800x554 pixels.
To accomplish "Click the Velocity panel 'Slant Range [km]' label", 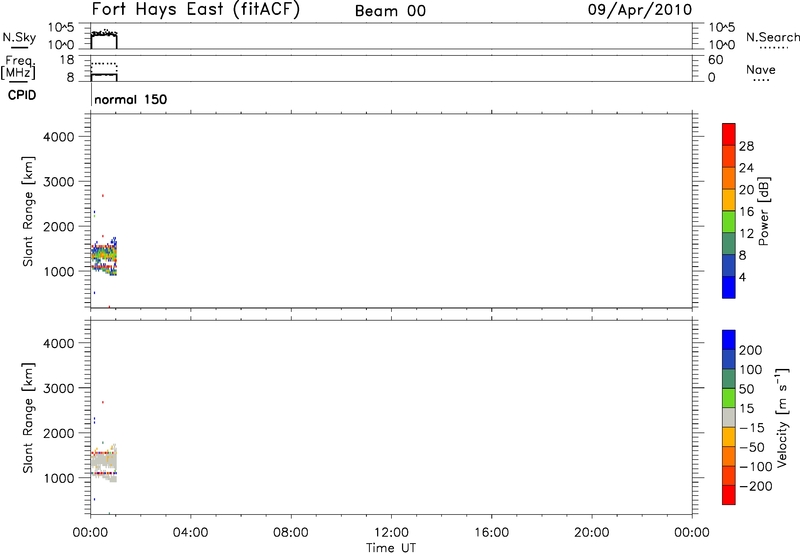I will coord(28,418).
